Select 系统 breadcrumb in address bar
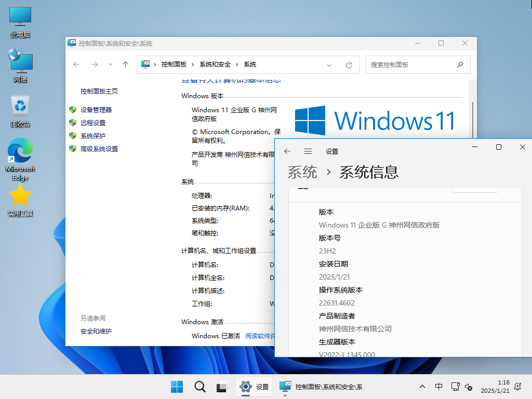 [x=250, y=64]
